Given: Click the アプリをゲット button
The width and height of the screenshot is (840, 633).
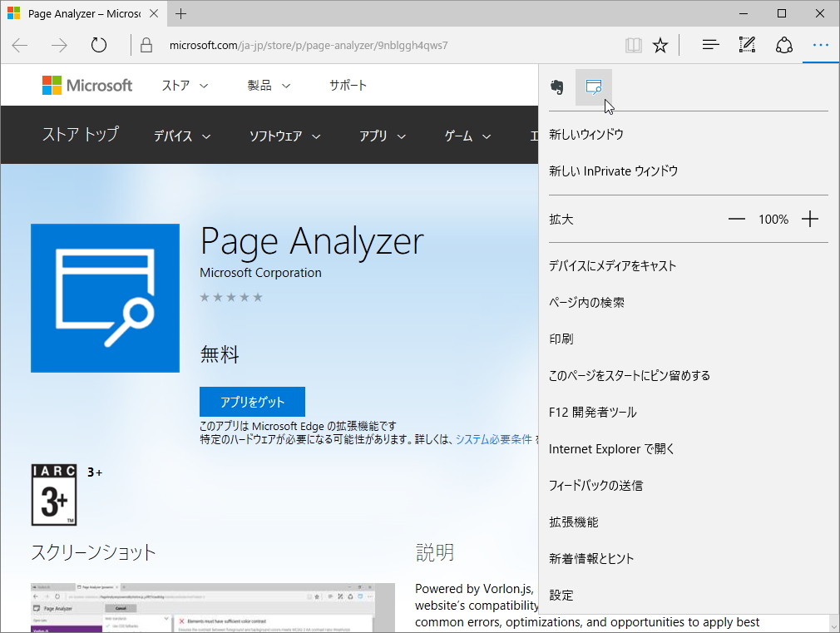Looking at the screenshot, I should click(x=251, y=401).
